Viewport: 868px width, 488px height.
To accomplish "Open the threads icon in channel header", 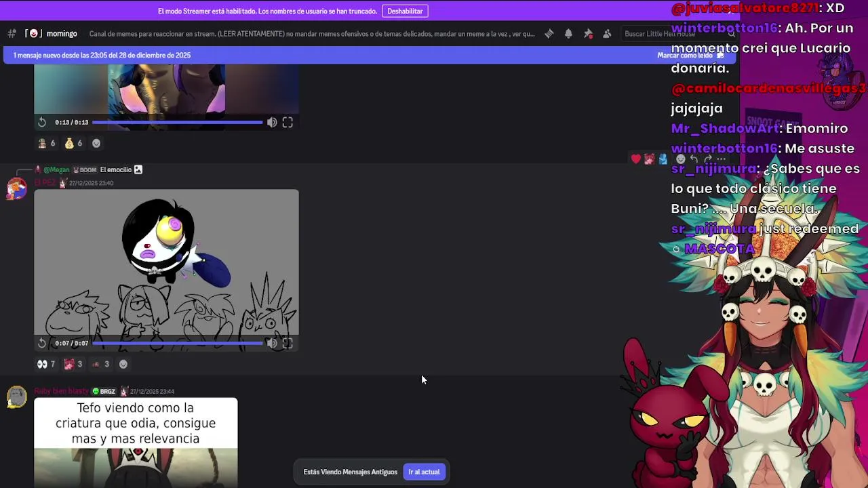I will tap(549, 34).
